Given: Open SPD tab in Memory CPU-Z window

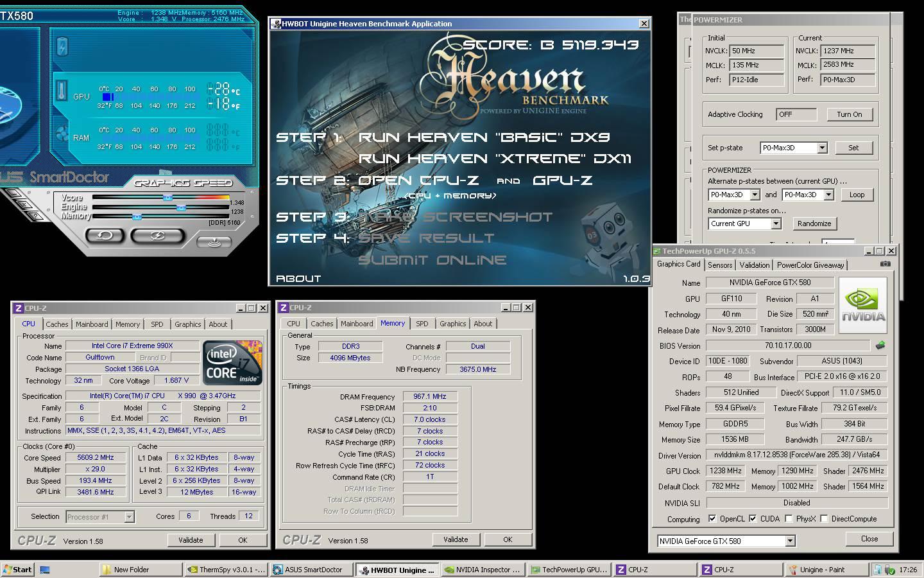Looking at the screenshot, I should (x=422, y=324).
